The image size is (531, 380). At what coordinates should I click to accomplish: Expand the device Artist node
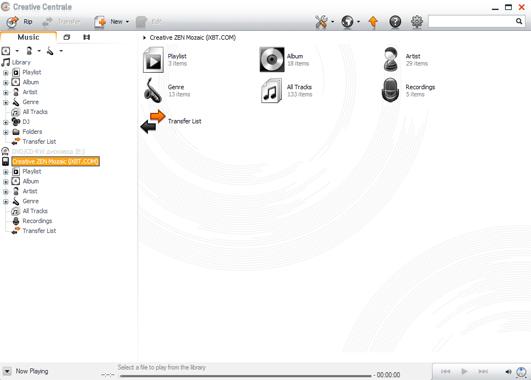[x=5, y=192]
